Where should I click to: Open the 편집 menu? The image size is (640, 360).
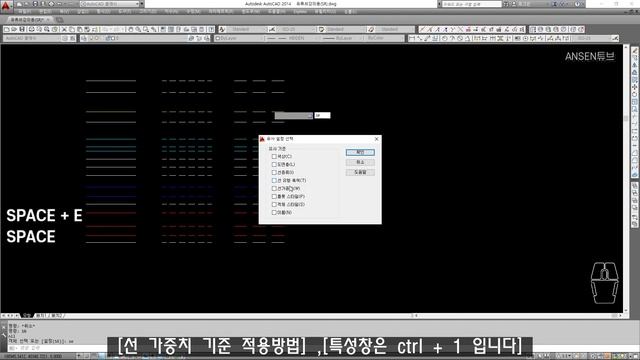(x=45, y=12)
